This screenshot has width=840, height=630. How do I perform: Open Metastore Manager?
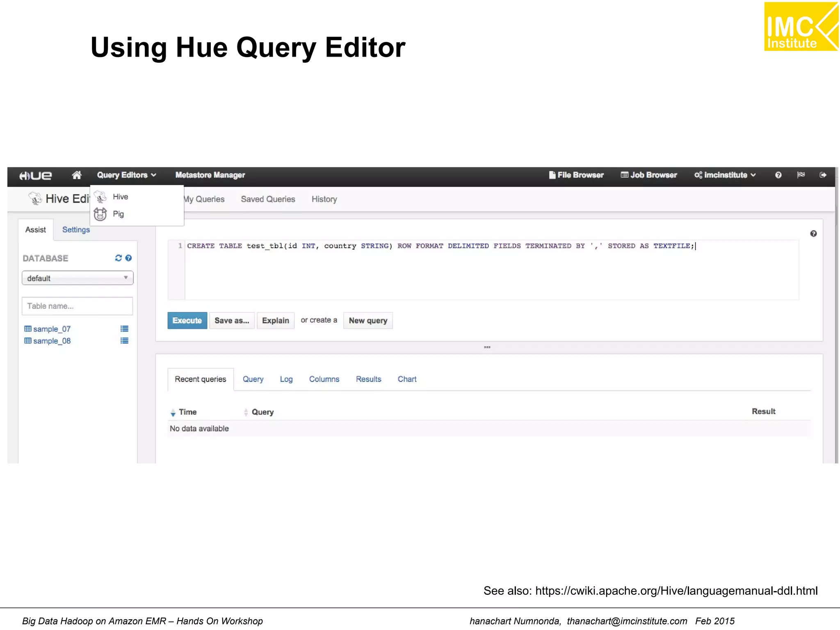coord(210,175)
